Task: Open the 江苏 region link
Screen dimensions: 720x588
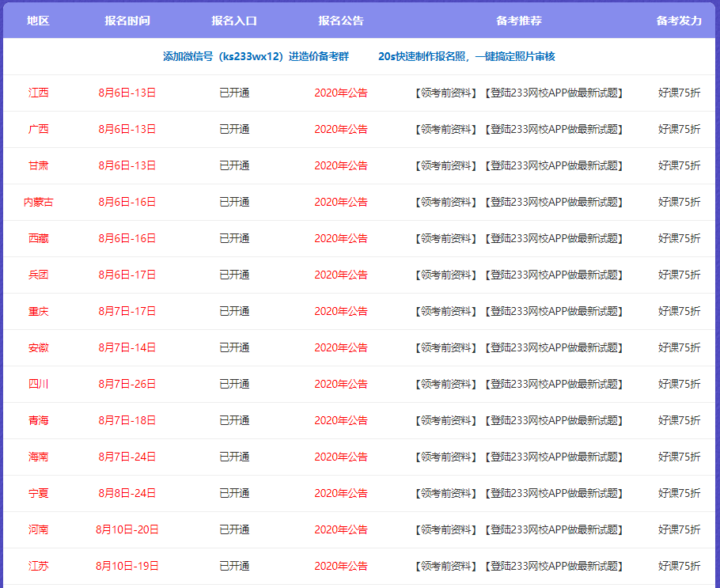Action: (38, 566)
